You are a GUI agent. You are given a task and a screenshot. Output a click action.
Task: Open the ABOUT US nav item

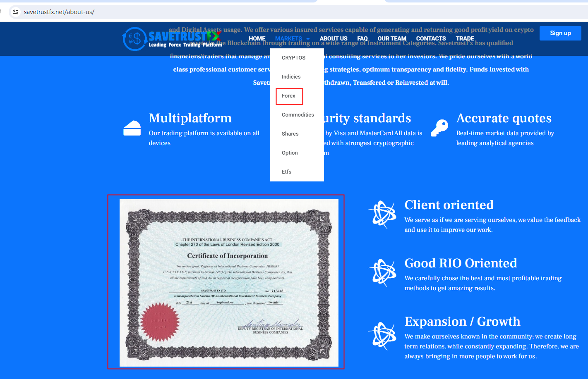point(334,38)
